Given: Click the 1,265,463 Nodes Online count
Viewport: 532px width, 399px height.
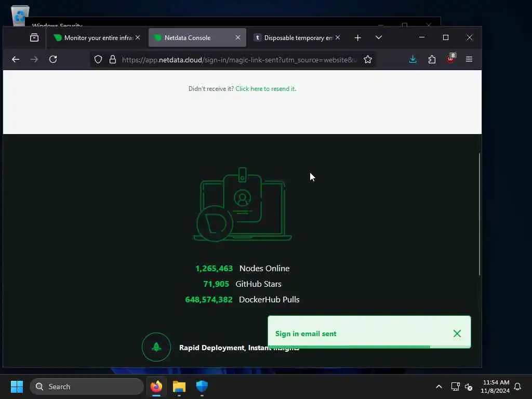Looking at the screenshot, I should pyautogui.click(x=214, y=269).
